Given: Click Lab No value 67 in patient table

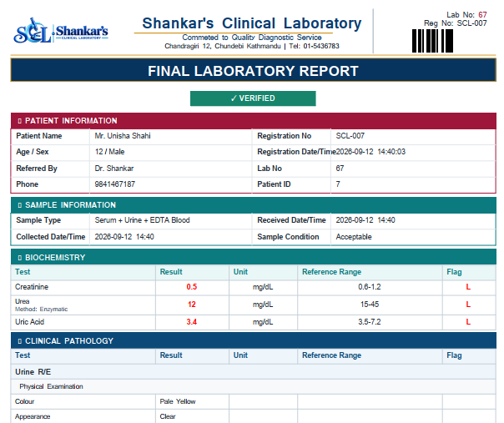Looking at the screenshot, I should pyautogui.click(x=340, y=169).
